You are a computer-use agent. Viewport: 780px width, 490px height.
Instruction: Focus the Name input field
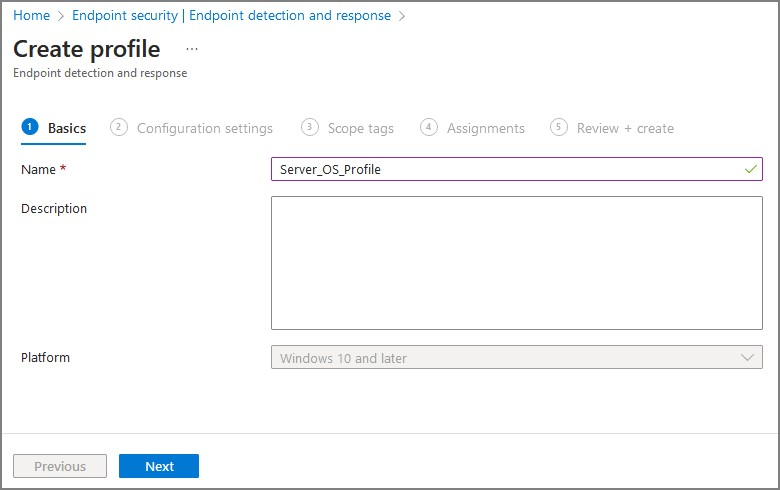tap(516, 169)
